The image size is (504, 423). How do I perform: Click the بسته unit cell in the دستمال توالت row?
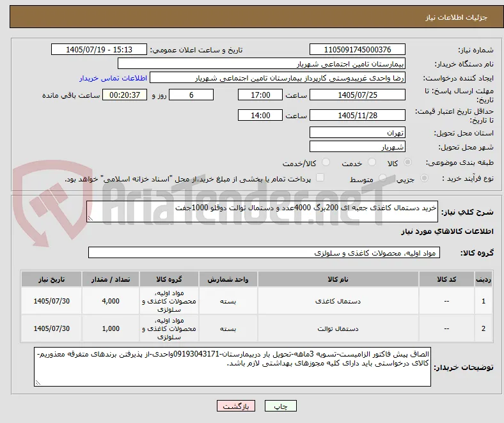228,328
